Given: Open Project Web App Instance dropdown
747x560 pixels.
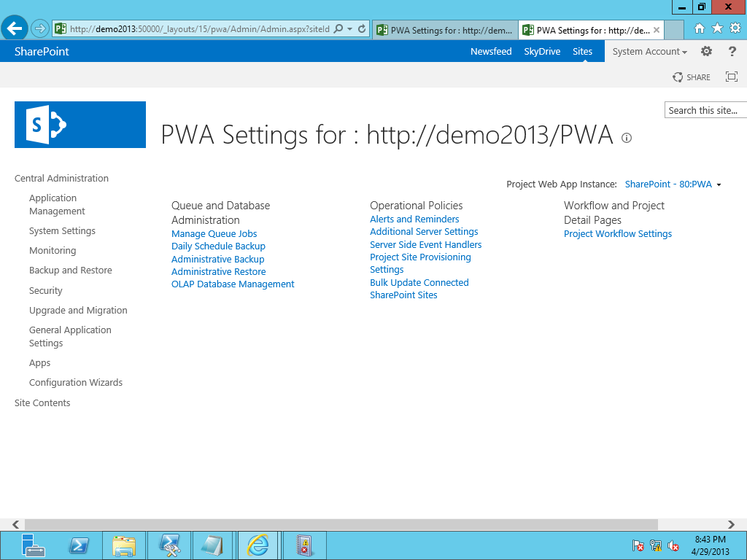Looking at the screenshot, I should pyautogui.click(x=673, y=184).
